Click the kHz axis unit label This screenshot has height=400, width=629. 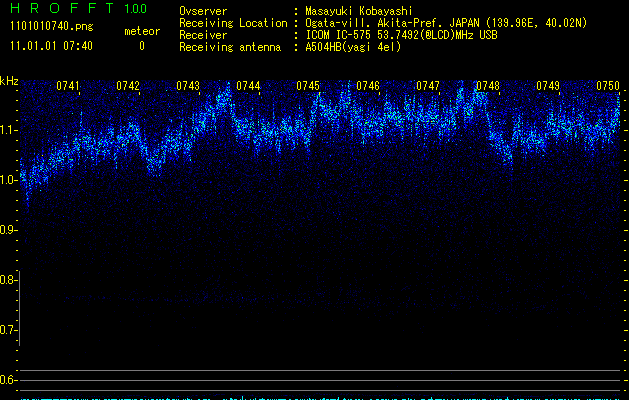[x=10, y=81]
